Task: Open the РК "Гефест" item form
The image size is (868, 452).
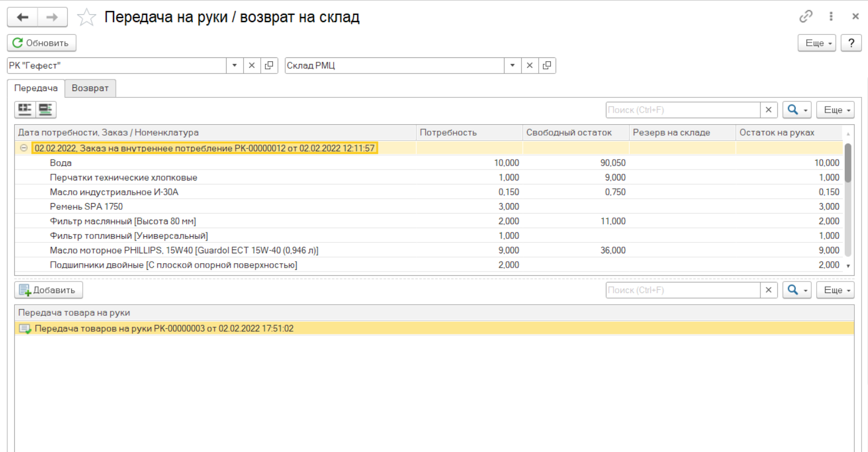Action: pos(269,66)
